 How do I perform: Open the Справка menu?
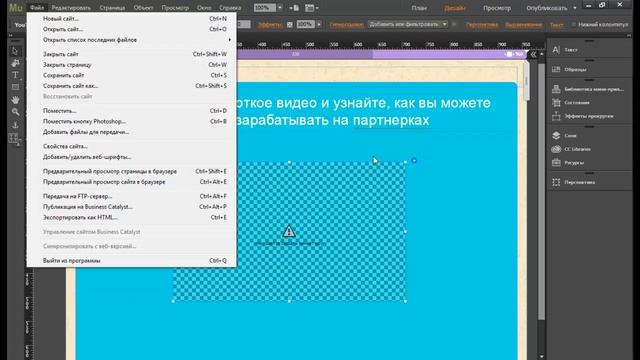click(230, 8)
